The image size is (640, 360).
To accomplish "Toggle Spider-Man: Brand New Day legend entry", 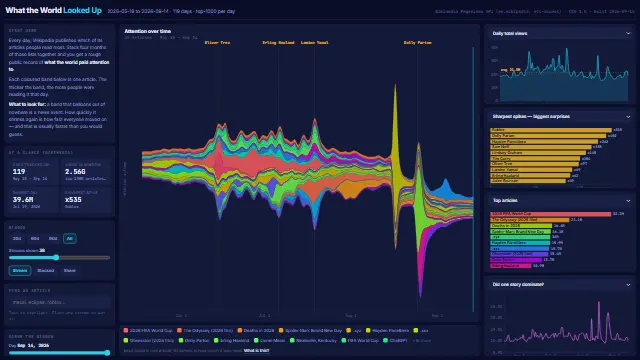I will [x=310, y=331].
